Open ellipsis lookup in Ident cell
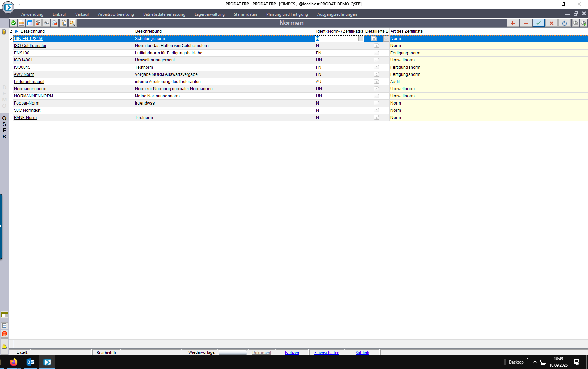 (361, 39)
